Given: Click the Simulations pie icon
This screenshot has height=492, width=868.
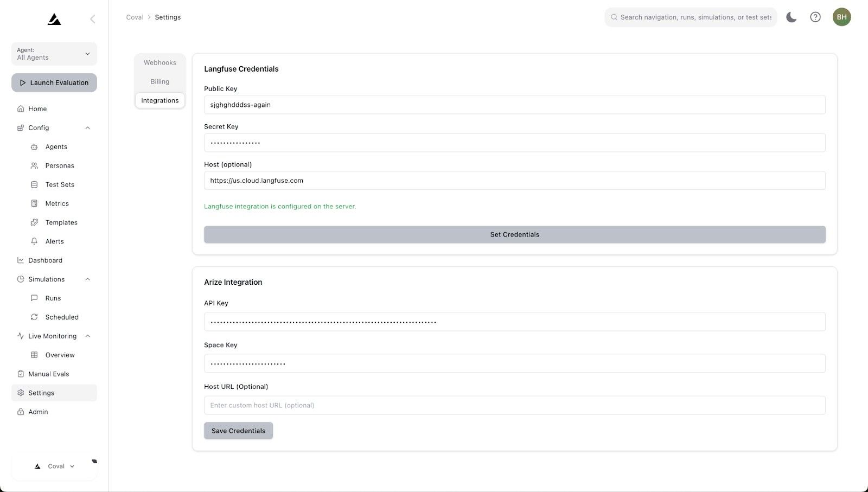Looking at the screenshot, I should point(21,280).
